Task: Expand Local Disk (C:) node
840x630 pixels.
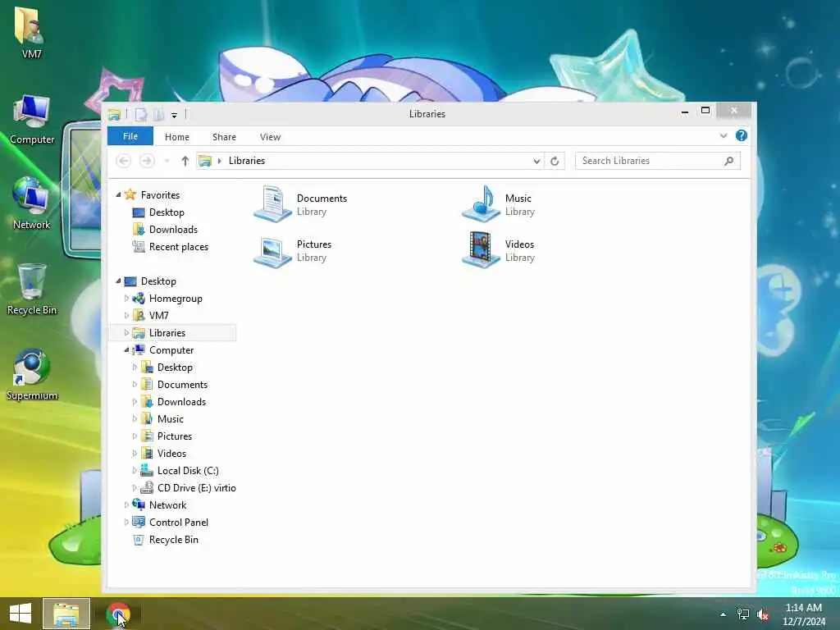Action: 135,470
